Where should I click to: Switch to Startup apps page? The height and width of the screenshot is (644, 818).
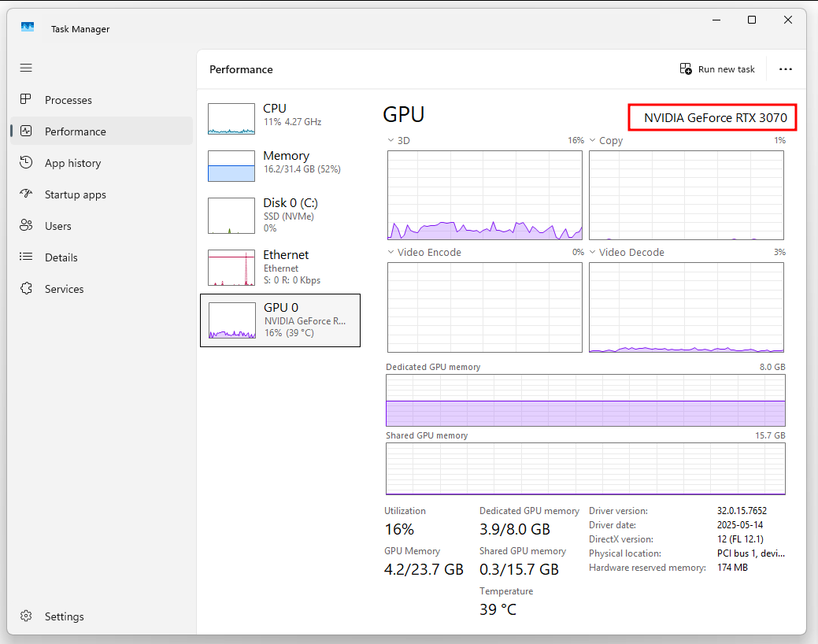click(x=102, y=194)
